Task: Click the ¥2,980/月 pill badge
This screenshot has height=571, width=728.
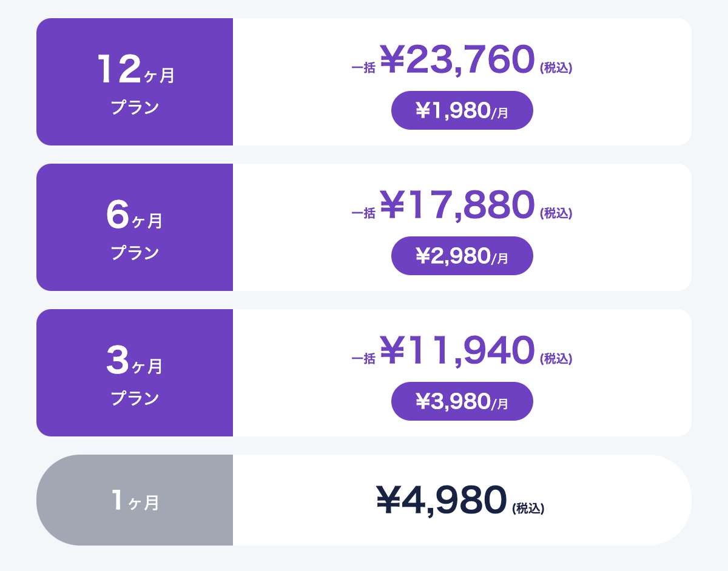Action: [x=462, y=256]
